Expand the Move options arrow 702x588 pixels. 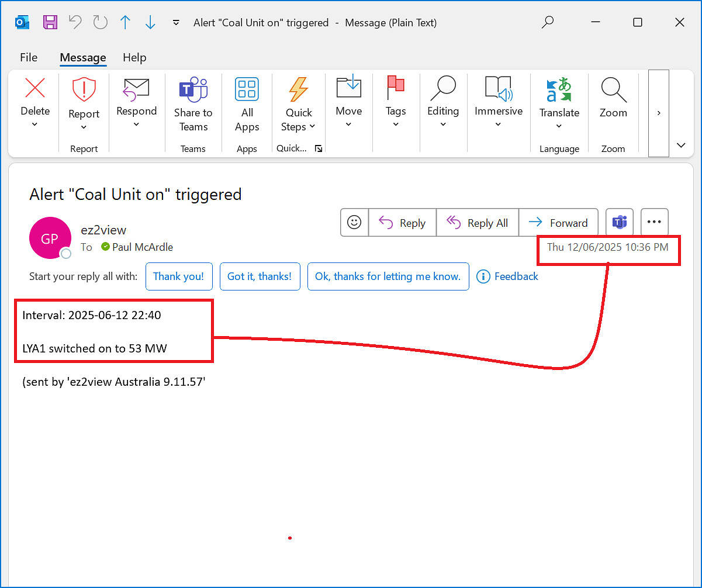[x=348, y=124]
